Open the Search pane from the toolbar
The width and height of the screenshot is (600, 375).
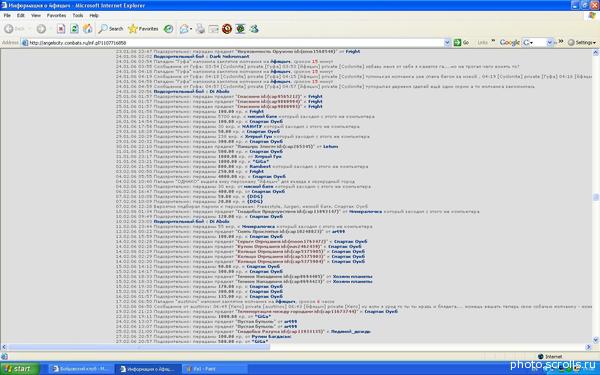(x=111, y=29)
